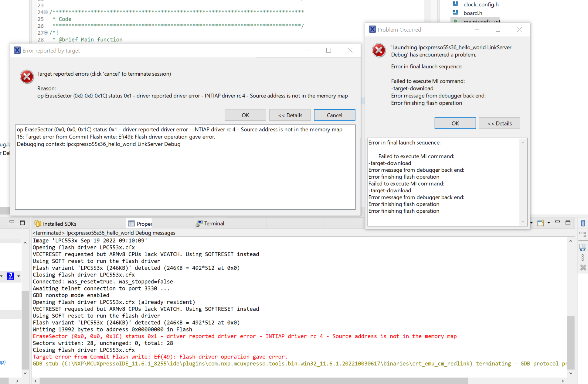Open dropdown arrow next to J-Link icon

(19, 276)
